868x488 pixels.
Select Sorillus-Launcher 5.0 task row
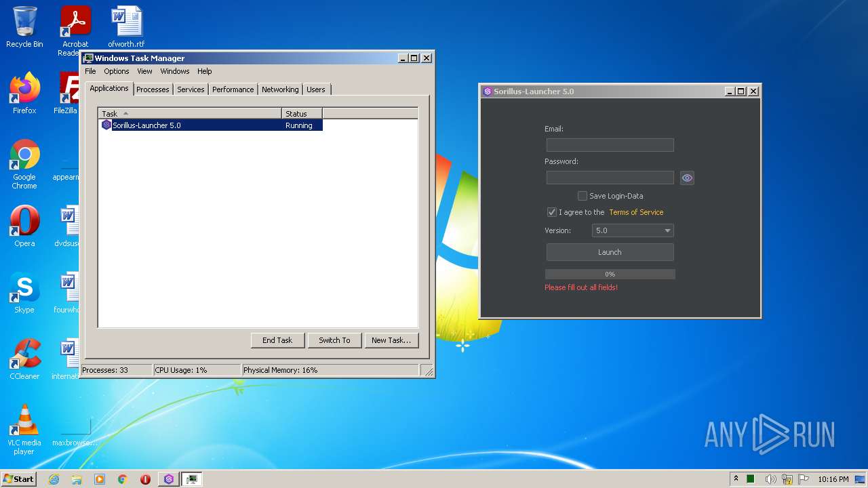211,125
